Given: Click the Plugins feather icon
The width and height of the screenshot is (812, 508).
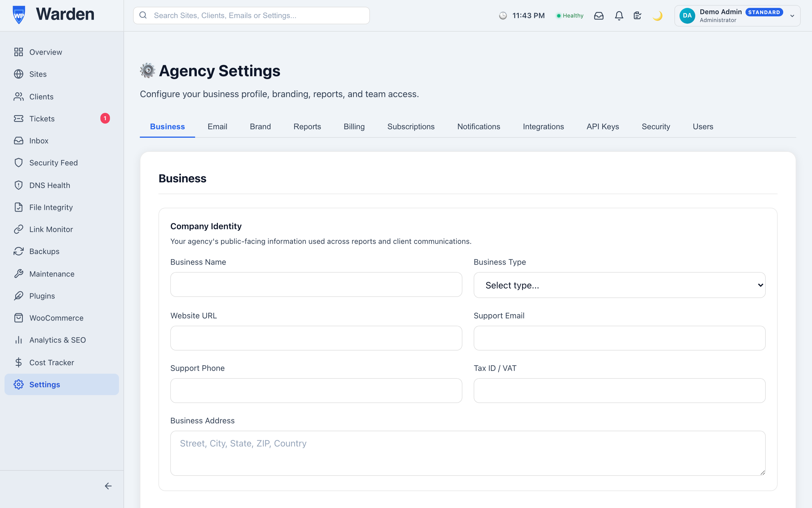Looking at the screenshot, I should [x=18, y=296].
